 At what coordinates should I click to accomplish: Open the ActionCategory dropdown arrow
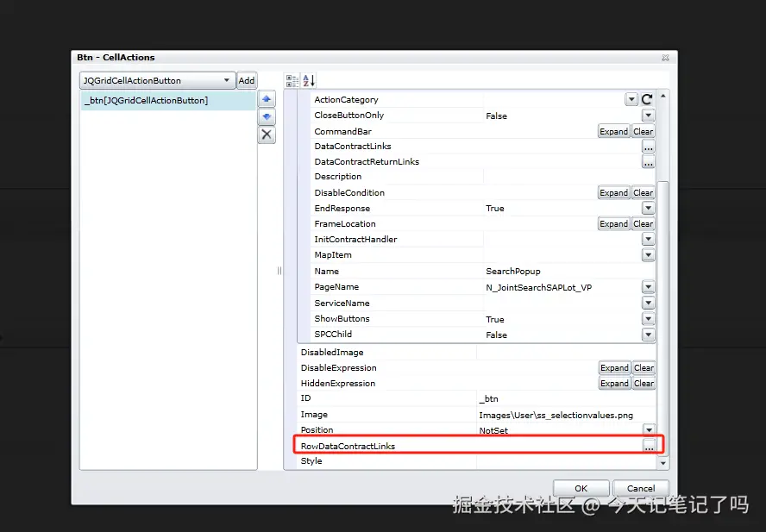pos(631,100)
